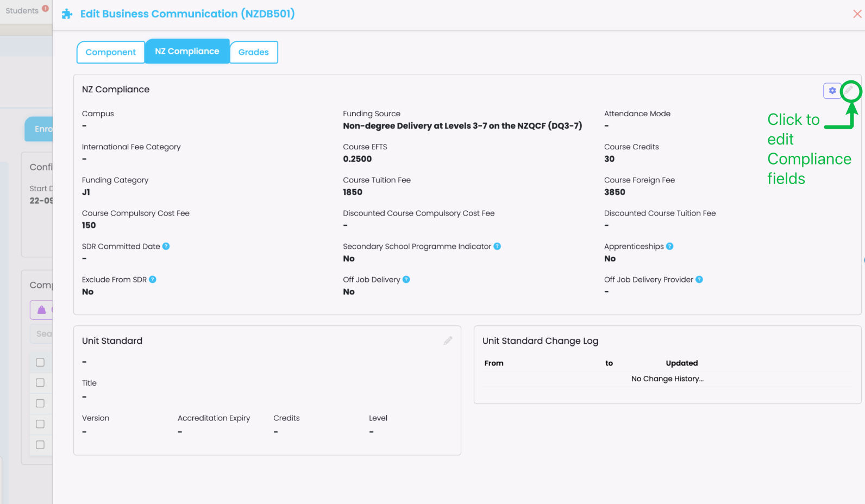Tick the bottom checkbox in the background list
865x504 pixels.
click(x=40, y=445)
